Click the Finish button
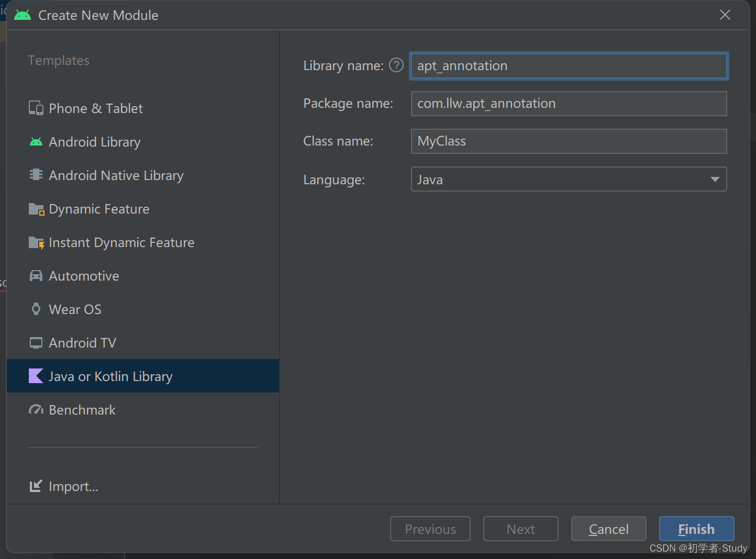Screen dimensions: 756x559 [696, 529]
